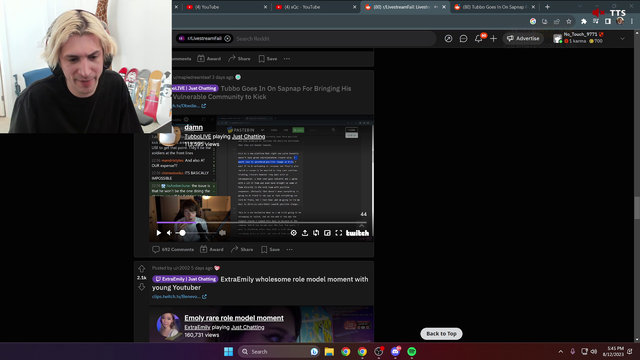Bookmark this page with star icon
The width and height of the screenshot is (640, 360).
pos(569,21)
